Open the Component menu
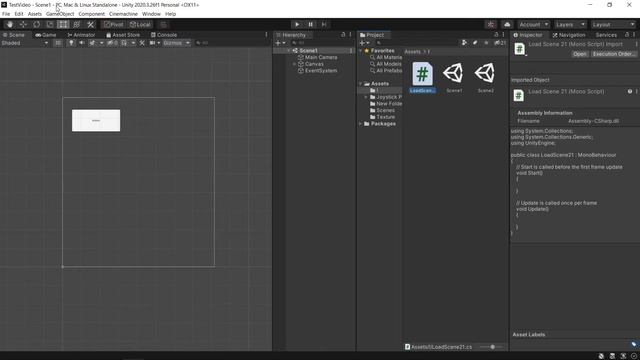640x360 pixels. tap(91, 14)
